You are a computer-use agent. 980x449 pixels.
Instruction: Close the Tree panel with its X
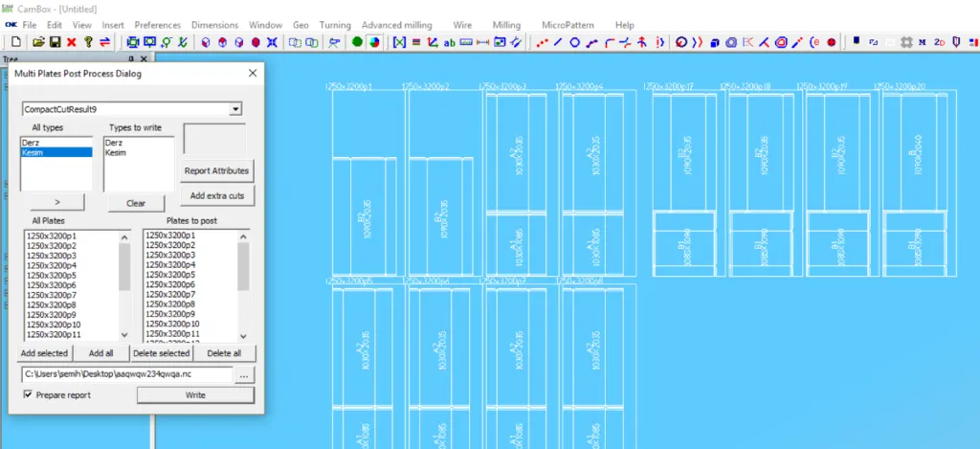144,58
